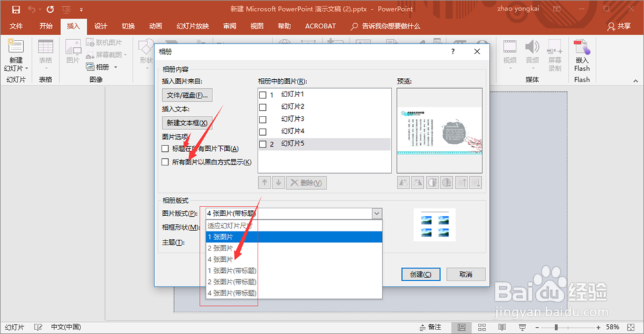Viewport: 644px width, 334px height.
Task: Click the Redo/repeat circular arrow icon
Action: click(x=50, y=9)
